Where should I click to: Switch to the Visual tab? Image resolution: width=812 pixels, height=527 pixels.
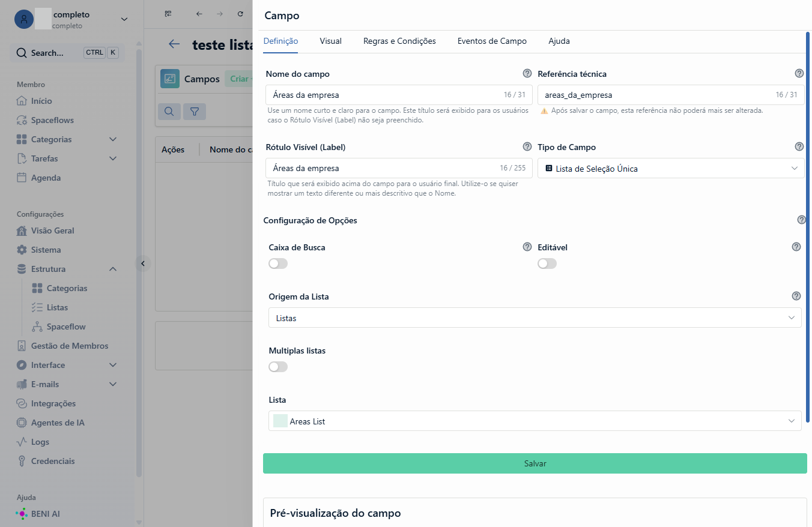330,41
